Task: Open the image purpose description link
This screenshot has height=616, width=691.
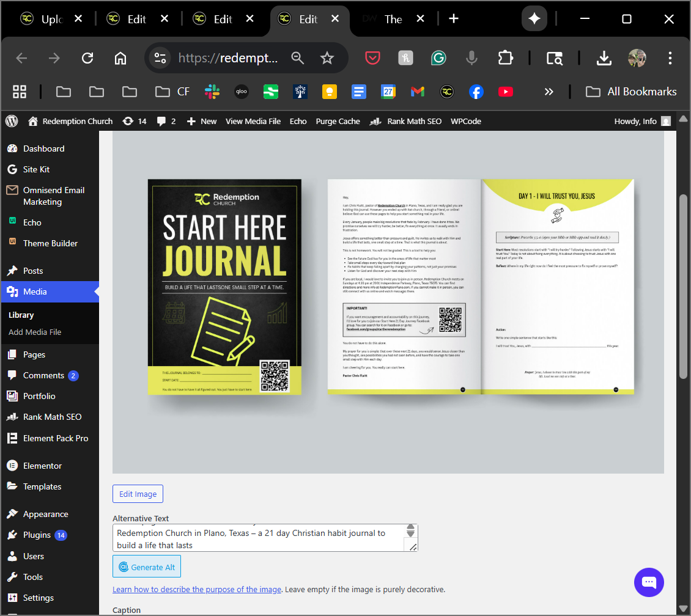Action: [197, 590]
